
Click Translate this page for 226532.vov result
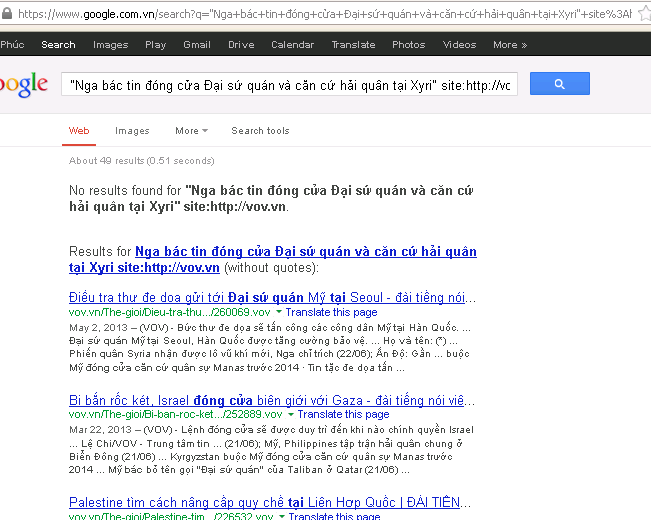[334, 516]
